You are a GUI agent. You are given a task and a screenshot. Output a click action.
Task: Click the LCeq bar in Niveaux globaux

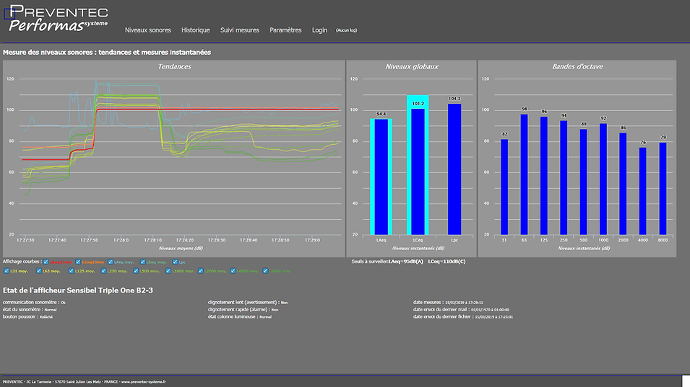pyautogui.click(x=418, y=172)
